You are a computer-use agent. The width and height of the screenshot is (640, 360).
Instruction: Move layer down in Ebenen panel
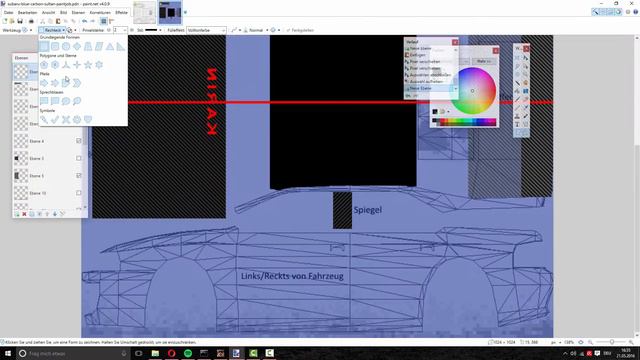[x=55, y=214]
